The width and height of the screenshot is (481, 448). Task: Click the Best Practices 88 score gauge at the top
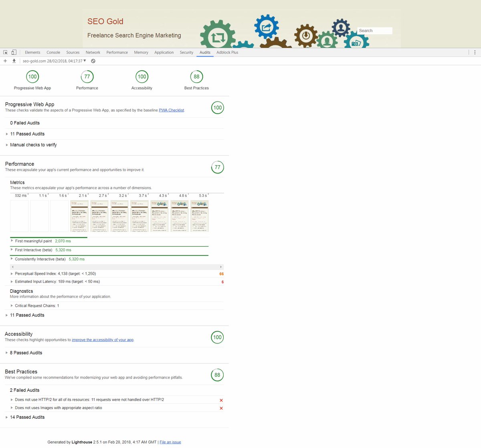[x=196, y=77]
